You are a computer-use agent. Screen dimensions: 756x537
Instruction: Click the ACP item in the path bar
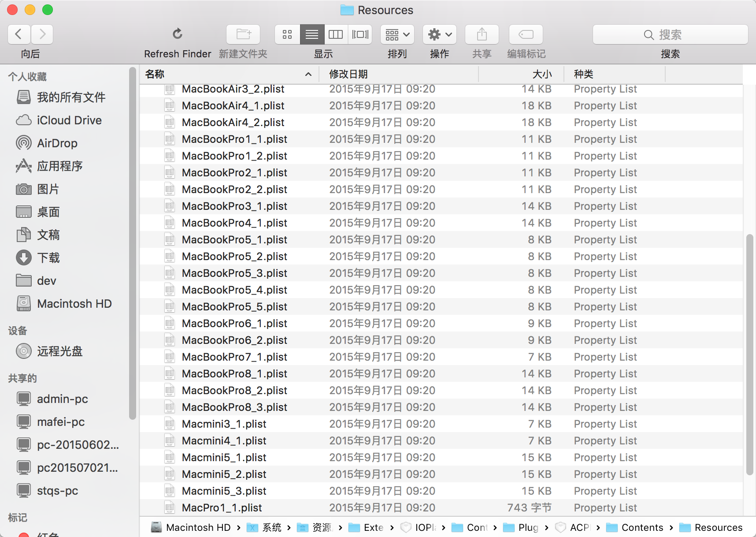[573, 527]
